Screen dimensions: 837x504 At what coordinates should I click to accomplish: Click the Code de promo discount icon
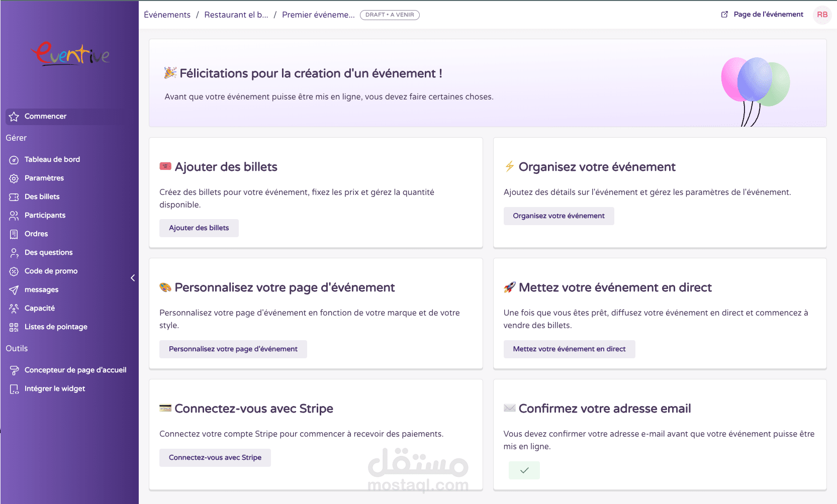point(14,271)
